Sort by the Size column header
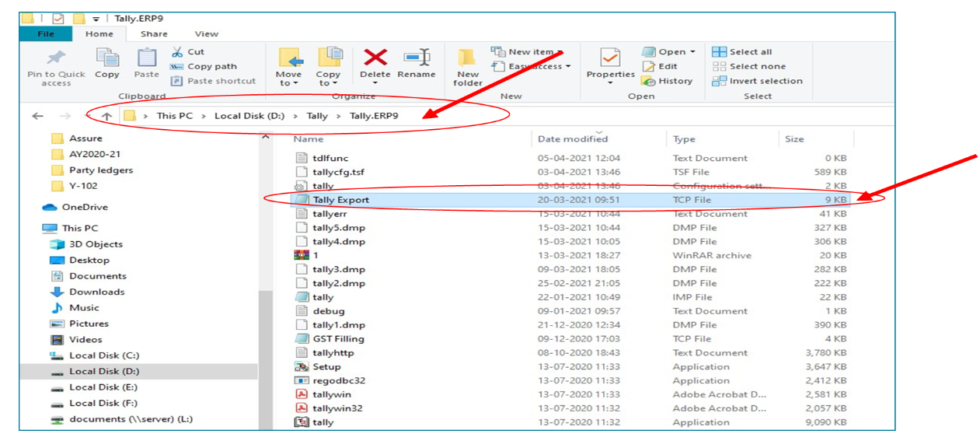 (x=794, y=139)
